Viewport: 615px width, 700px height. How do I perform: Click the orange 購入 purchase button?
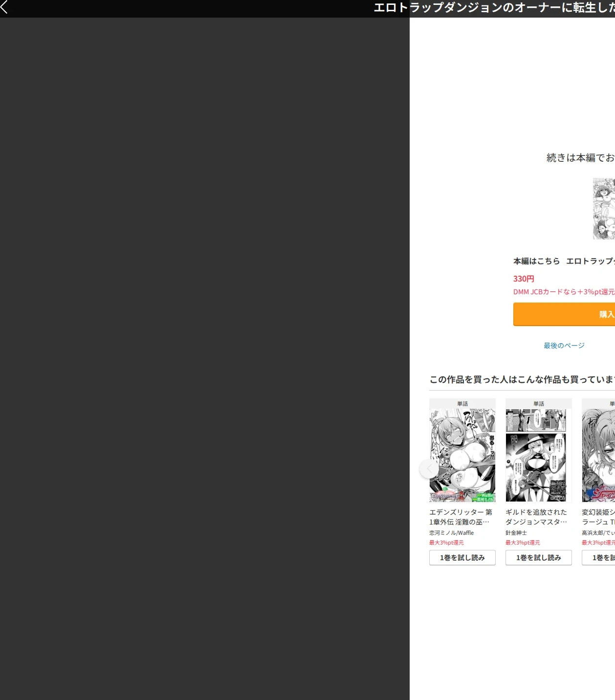[564, 314]
